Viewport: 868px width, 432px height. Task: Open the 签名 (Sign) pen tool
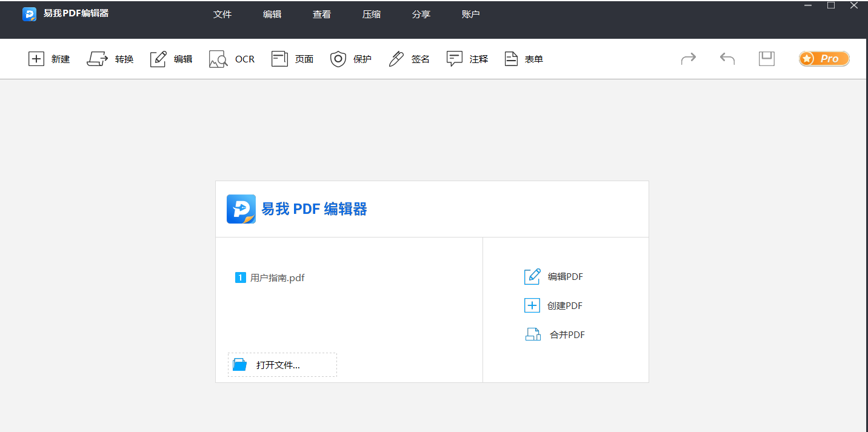click(x=396, y=59)
